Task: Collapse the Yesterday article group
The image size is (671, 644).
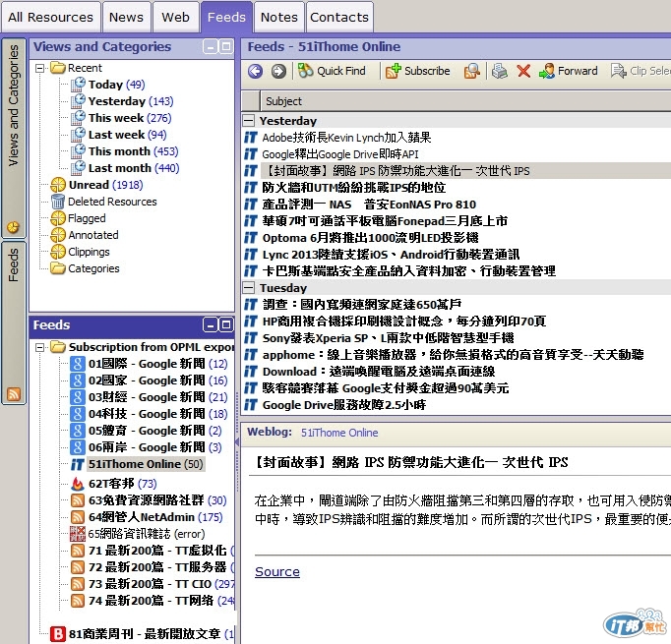Action: pyautogui.click(x=249, y=121)
